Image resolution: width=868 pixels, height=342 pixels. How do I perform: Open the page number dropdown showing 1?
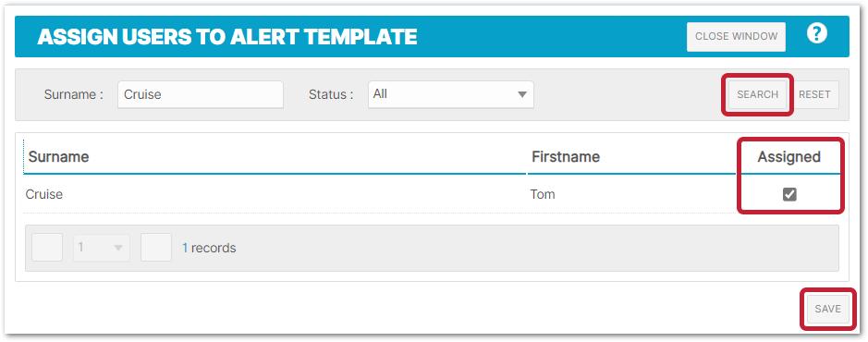tap(102, 248)
